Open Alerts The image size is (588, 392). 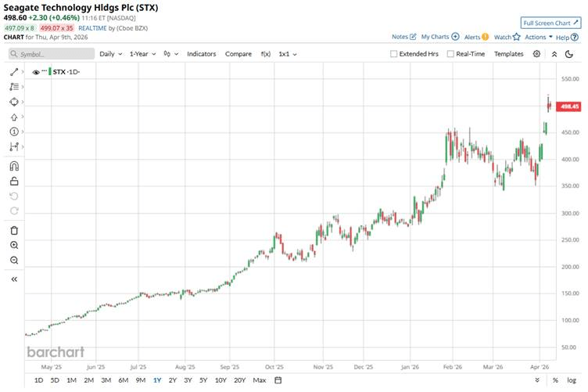click(x=476, y=37)
